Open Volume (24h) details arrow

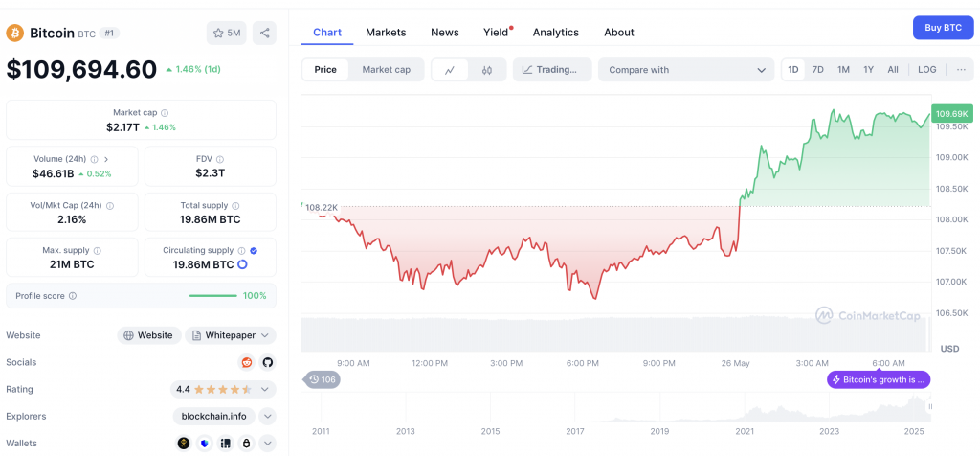pos(106,160)
